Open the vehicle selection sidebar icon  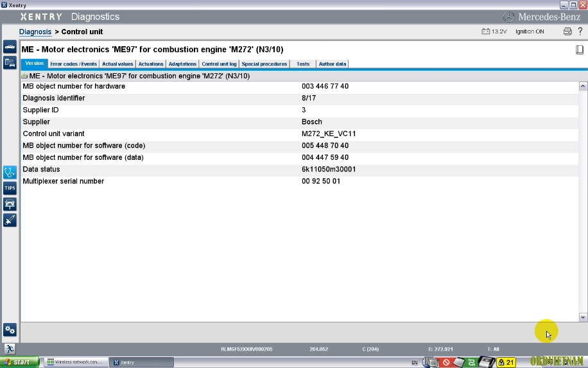(10, 48)
